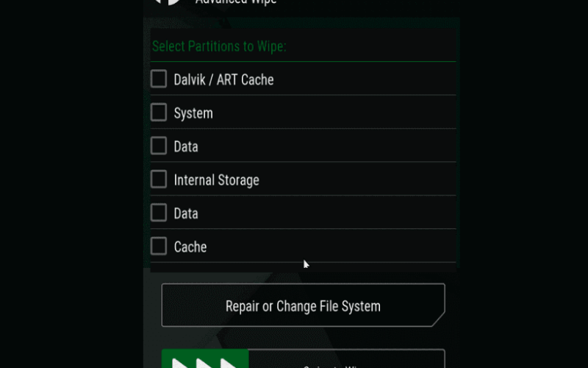Click the Advanced Wipe title text

pos(236,2)
